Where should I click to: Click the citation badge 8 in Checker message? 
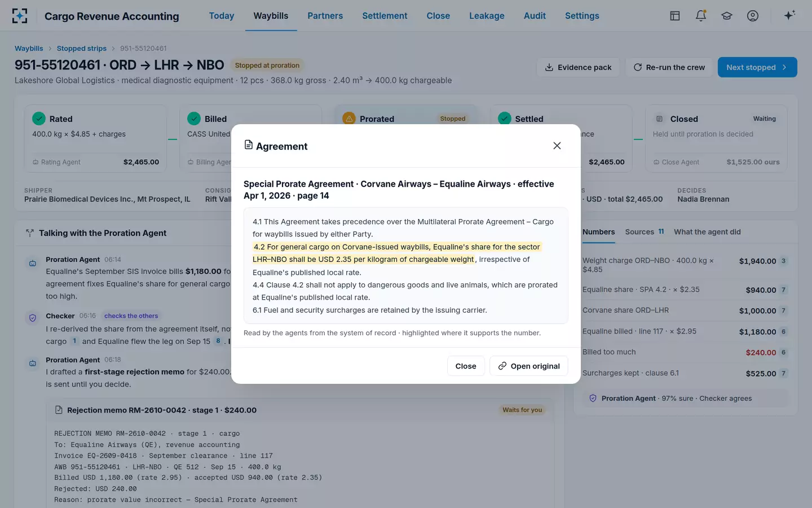coord(218,341)
